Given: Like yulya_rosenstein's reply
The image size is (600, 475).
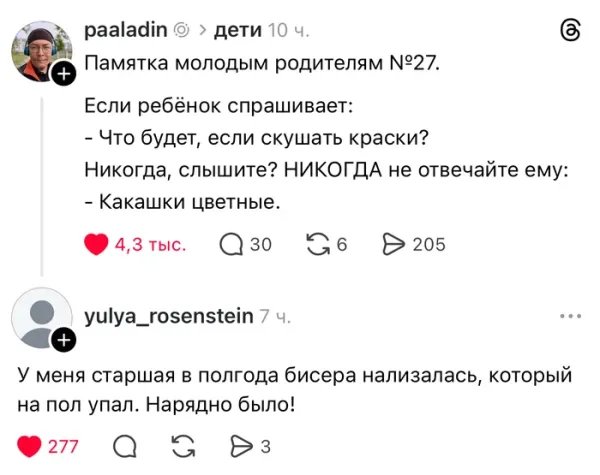Looking at the screenshot, I should 32,447.
